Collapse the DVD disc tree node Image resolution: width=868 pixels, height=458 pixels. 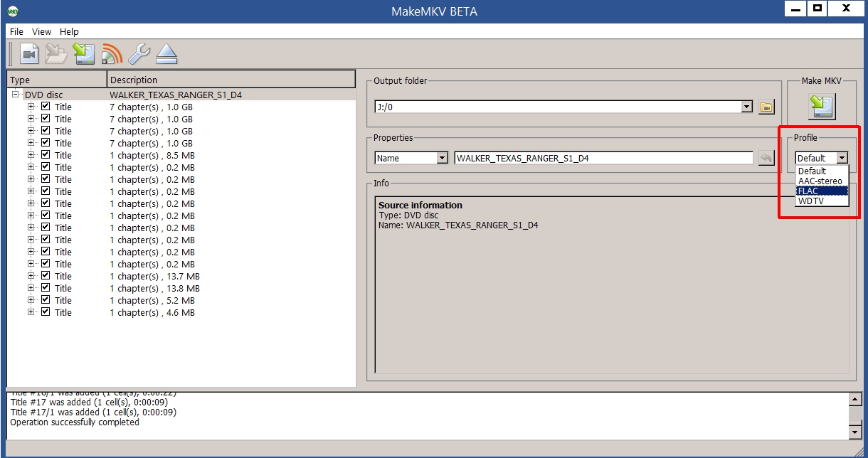[x=16, y=95]
